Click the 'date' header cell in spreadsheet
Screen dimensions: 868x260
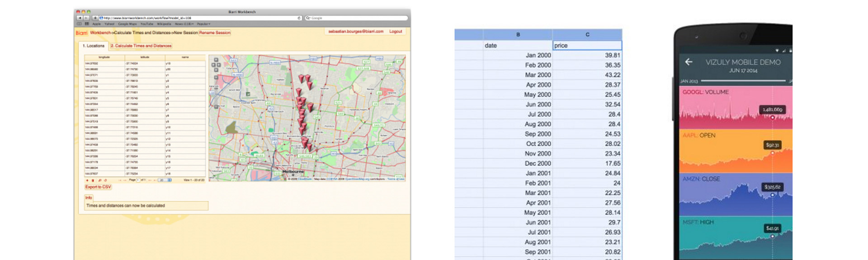(518, 45)
